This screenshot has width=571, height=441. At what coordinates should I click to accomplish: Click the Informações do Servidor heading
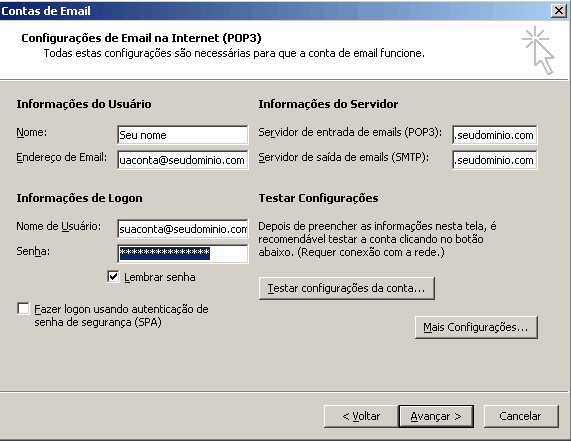[328, 104]
